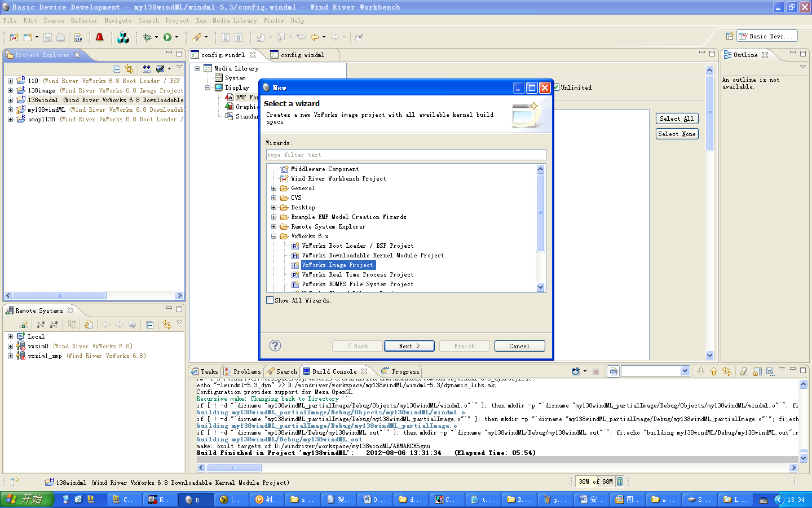
Task: Switch to the Problems tab
Action: 242,371
